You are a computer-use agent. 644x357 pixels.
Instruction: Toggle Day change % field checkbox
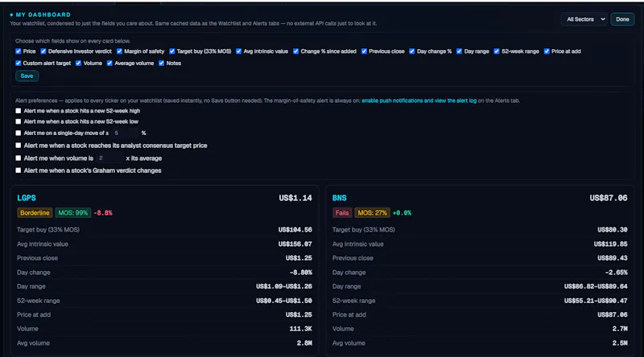tap(412, 51)
